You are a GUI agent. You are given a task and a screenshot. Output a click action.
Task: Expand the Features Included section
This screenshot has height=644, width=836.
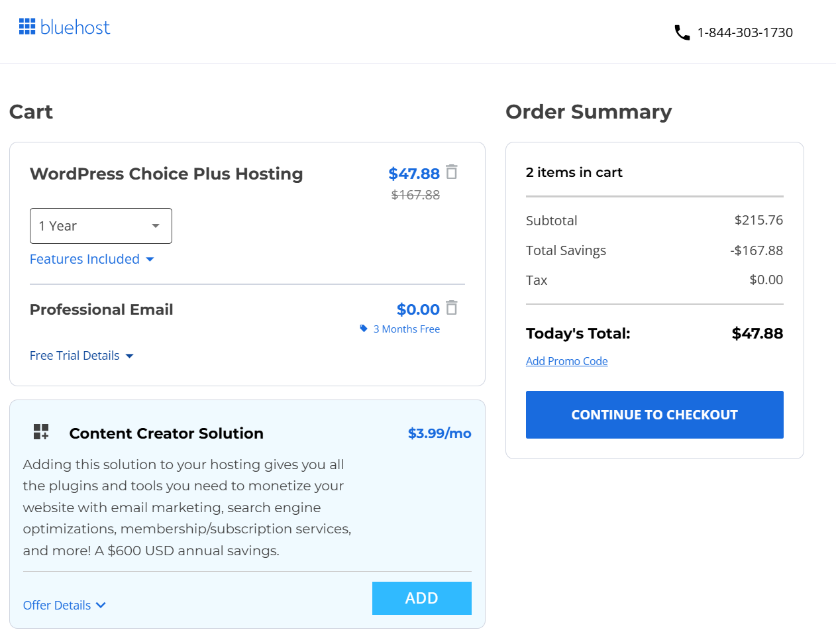[93, 259]
